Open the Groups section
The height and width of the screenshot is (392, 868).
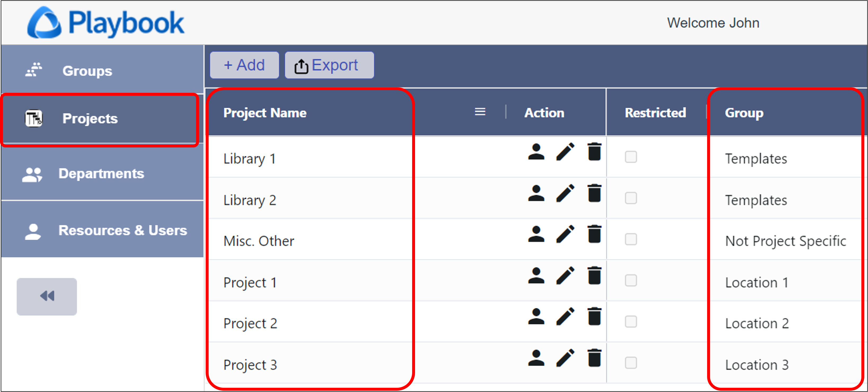coord(102,70)
